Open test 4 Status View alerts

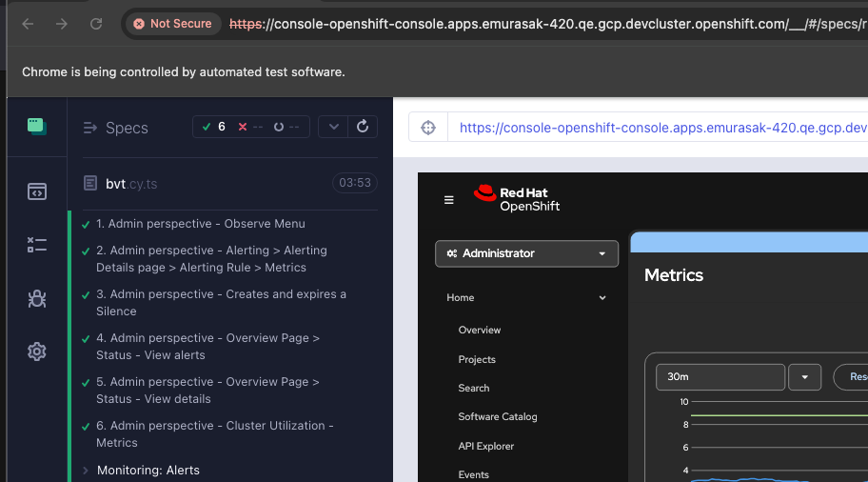tap(207, 347)
